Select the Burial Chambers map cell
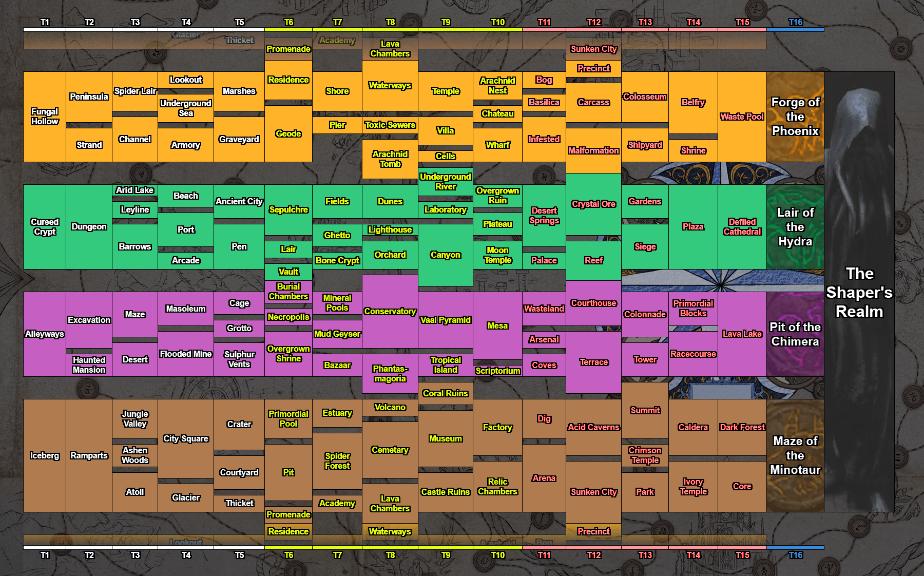The height and width of the screenshot is (576, 924). tap(288, 292)
